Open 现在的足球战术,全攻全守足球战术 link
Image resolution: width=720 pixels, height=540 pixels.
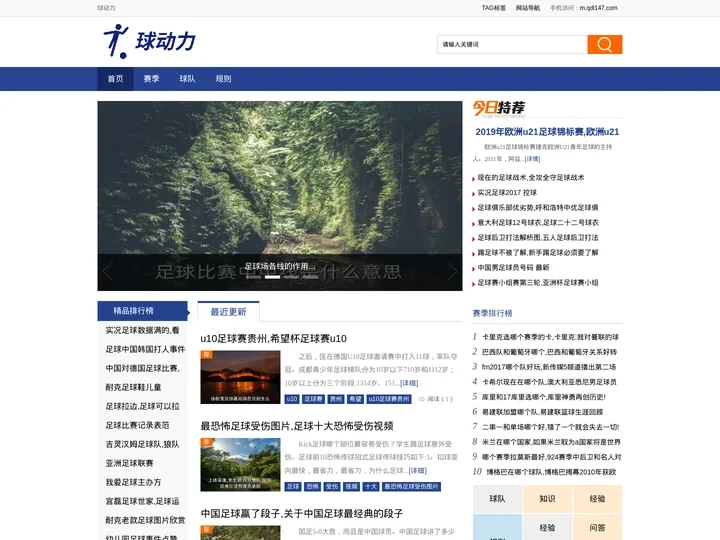[531, 177]
